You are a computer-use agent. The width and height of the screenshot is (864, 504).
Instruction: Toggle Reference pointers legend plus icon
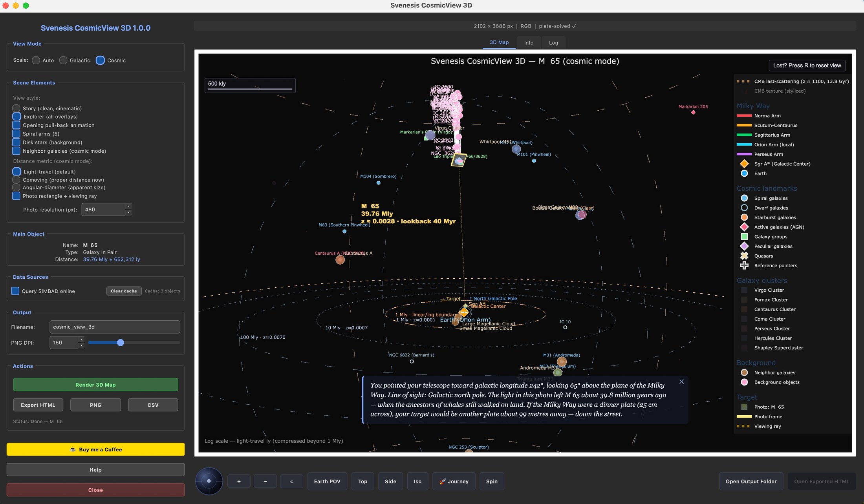744,265
